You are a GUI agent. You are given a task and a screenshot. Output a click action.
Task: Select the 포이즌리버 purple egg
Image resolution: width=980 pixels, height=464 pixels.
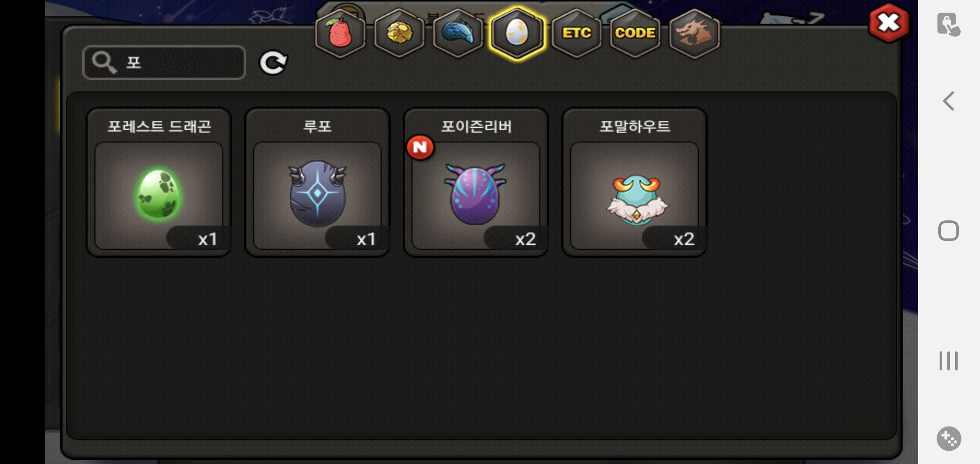pyautogui.click(x=476, y=183)
